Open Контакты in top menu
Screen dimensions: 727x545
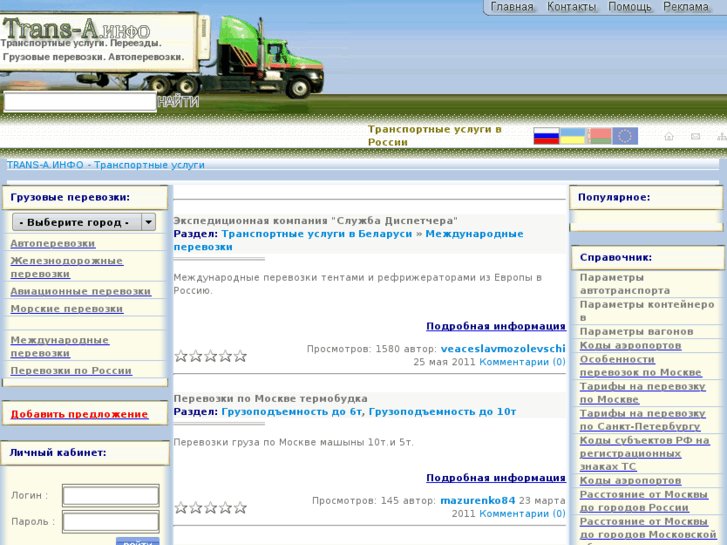click(571, 7)
